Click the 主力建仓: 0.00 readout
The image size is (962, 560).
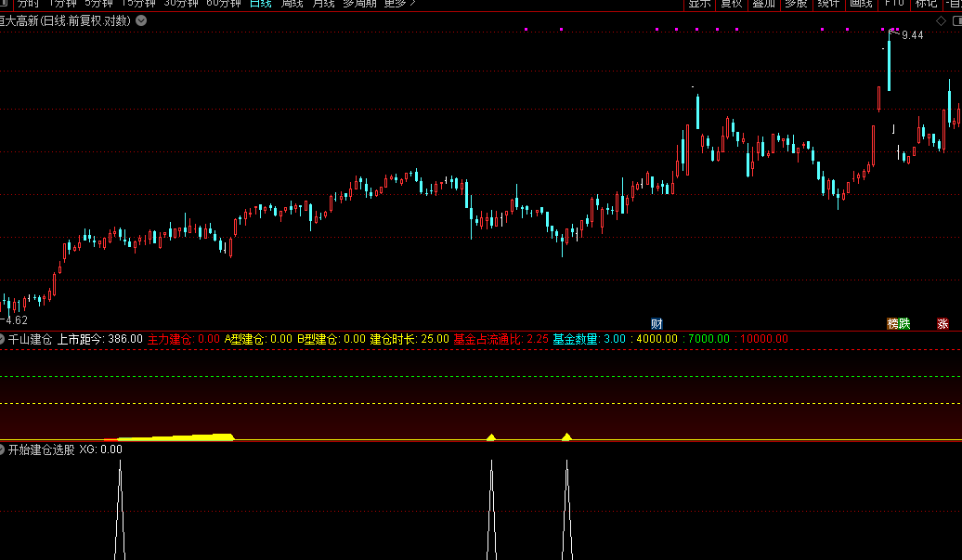(x=184, y=339)
